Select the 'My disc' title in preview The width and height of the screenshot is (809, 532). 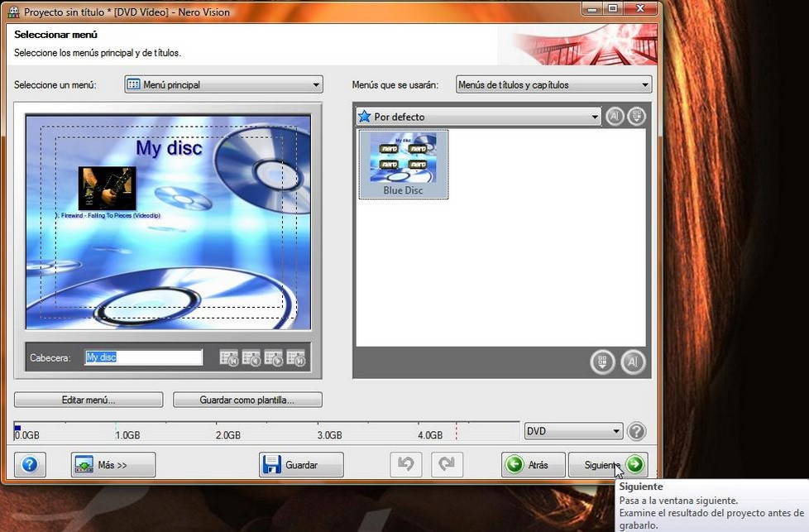click(170, 148)
